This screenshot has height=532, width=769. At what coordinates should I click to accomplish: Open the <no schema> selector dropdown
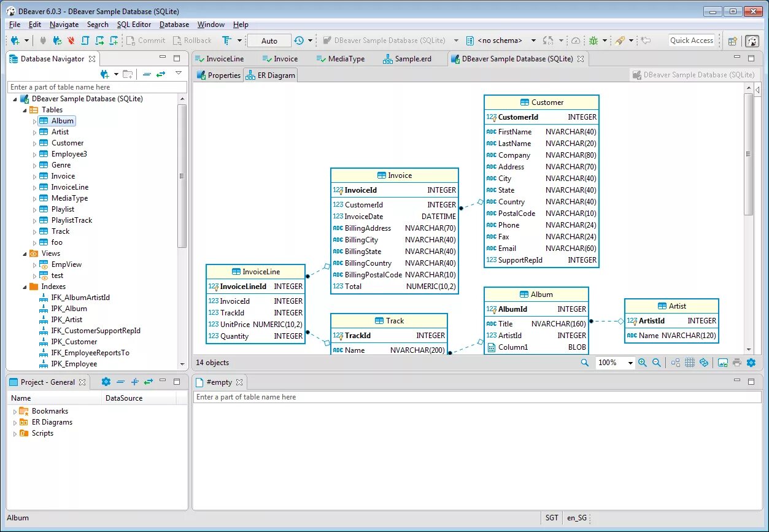533,40
